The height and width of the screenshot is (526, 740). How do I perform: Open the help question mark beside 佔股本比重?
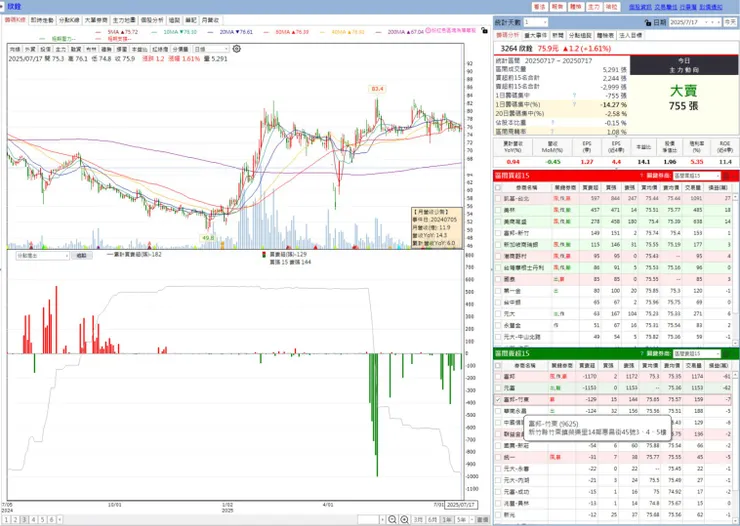point(553,122)
